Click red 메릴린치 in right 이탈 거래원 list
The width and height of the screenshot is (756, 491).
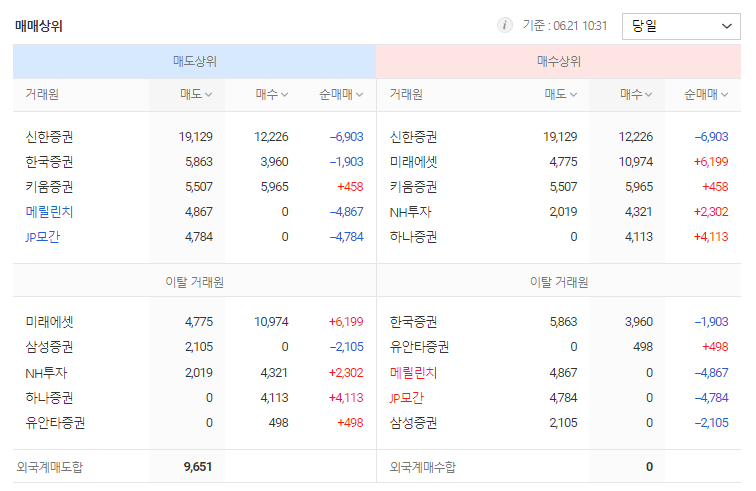[413, 373]
